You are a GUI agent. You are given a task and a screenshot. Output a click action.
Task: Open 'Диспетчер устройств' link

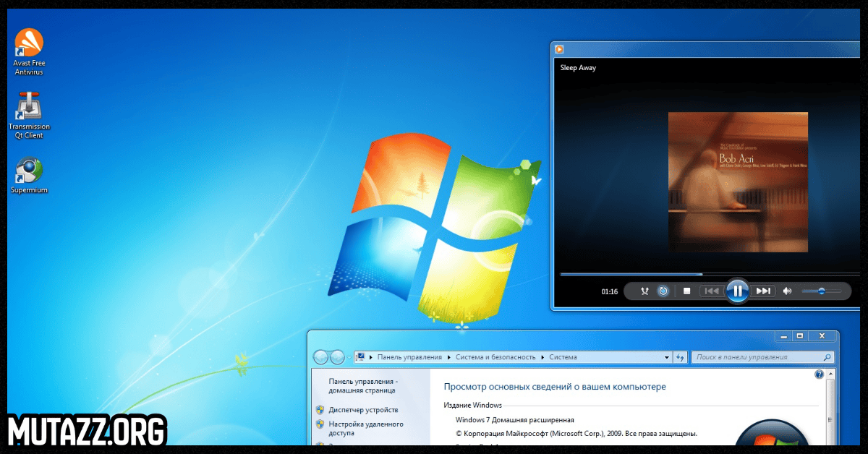pos(363,410)
